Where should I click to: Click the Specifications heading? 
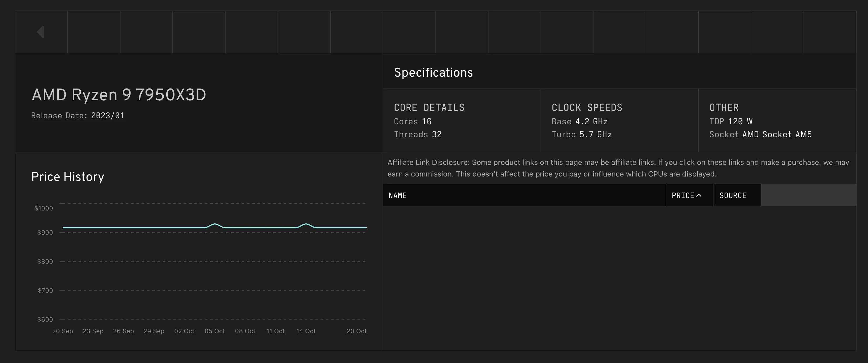(x=433, y=72)
